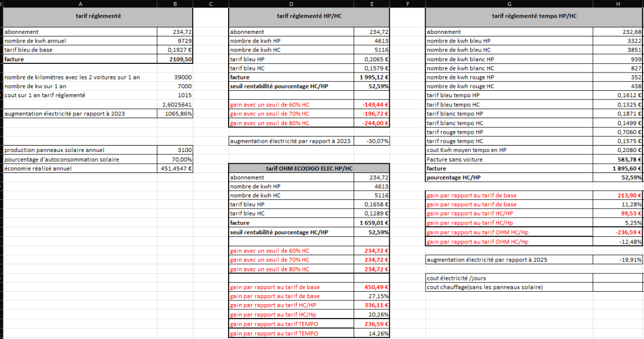
Task: Click the 'Facture sans voiture' label
Action: tap(509, 160)
